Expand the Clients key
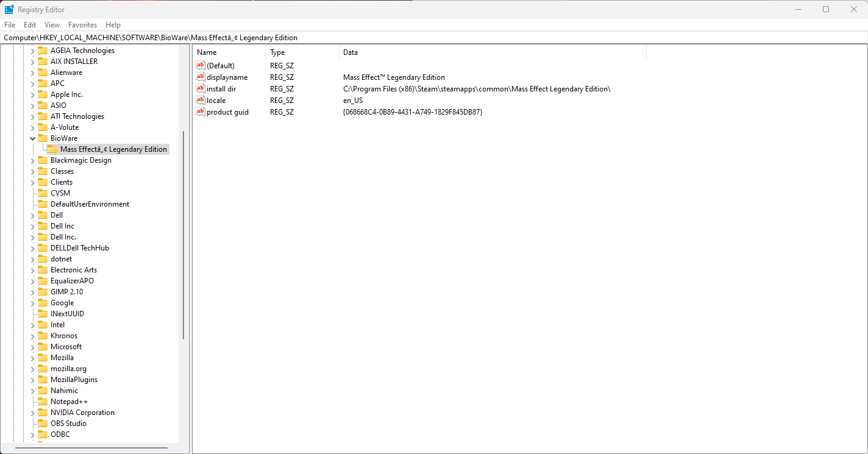Image resolution: width=868 pixels, height=454 pixels. coord(33,182)
